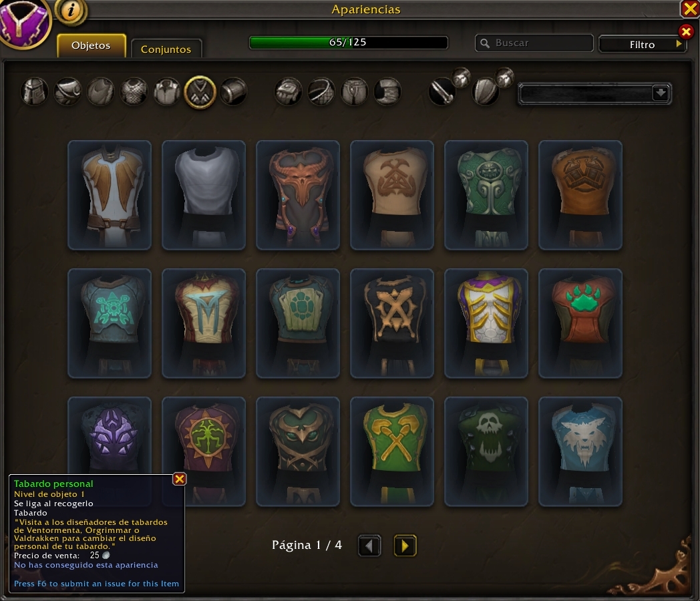
Task: Select the tabard slot icon
Action: pos(200,91)
